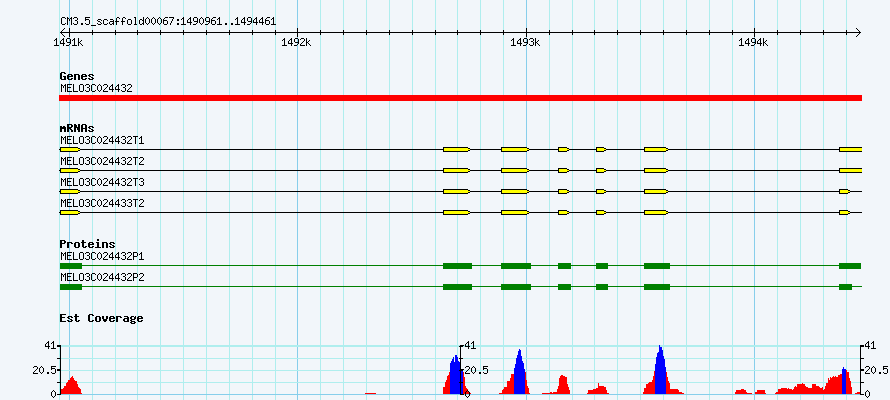The width and height of the screenshot is (890, 400).
Task: Click the blue coverage peak beside the middle 41 axis
Action: click(456, 376)
